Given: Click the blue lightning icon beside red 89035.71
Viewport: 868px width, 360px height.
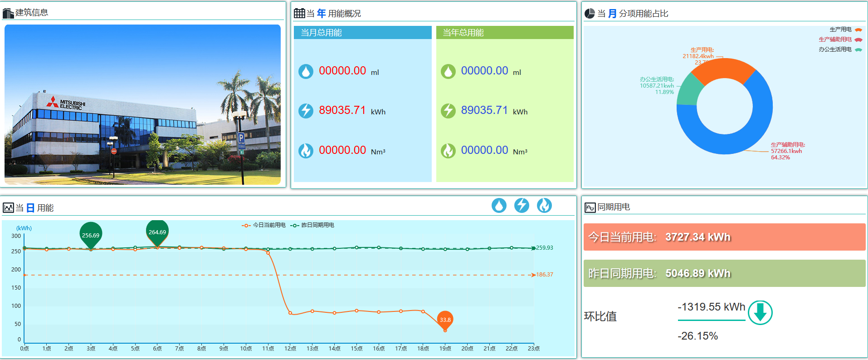Looking at the screenshot, I should [x=306, y=111].
